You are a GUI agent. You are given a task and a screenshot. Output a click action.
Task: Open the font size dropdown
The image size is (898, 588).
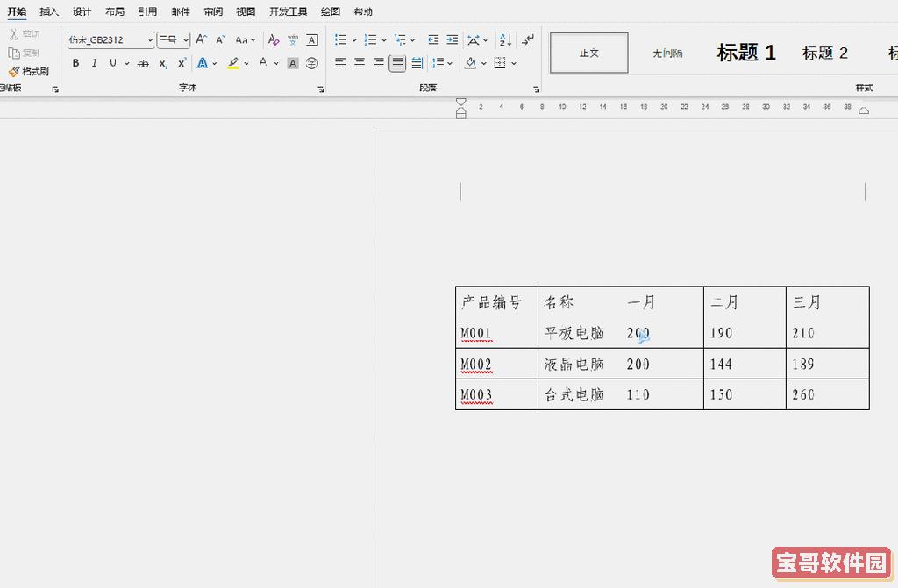tap(186, 40)
